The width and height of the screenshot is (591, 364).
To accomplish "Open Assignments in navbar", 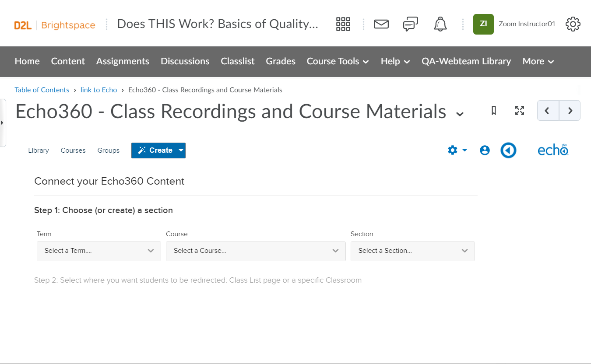I will pos(123,61).
